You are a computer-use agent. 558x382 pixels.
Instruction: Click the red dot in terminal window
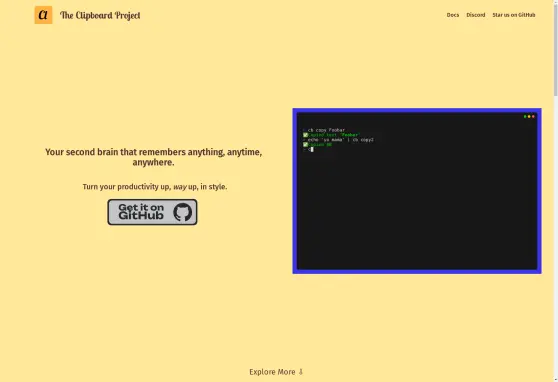(x=533, y=117)
